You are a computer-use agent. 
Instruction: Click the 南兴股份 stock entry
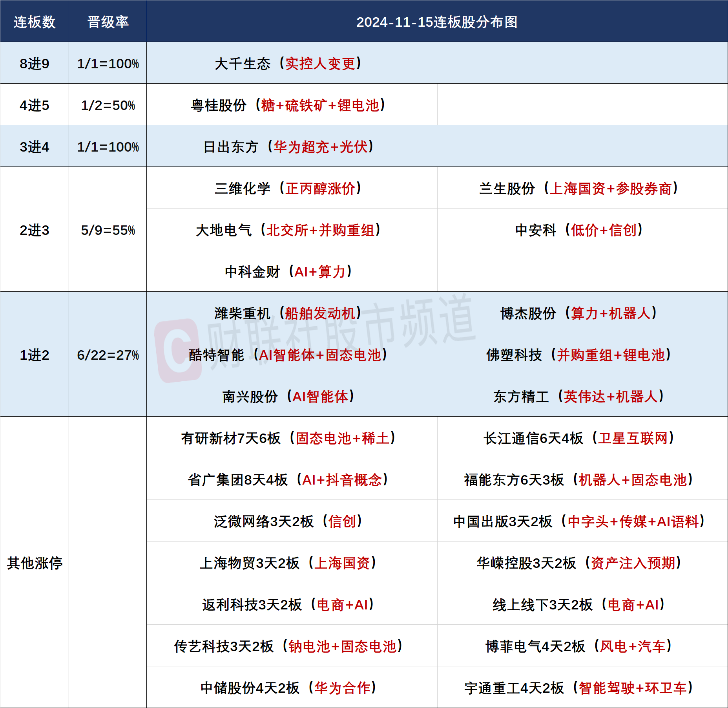point(288,397)
